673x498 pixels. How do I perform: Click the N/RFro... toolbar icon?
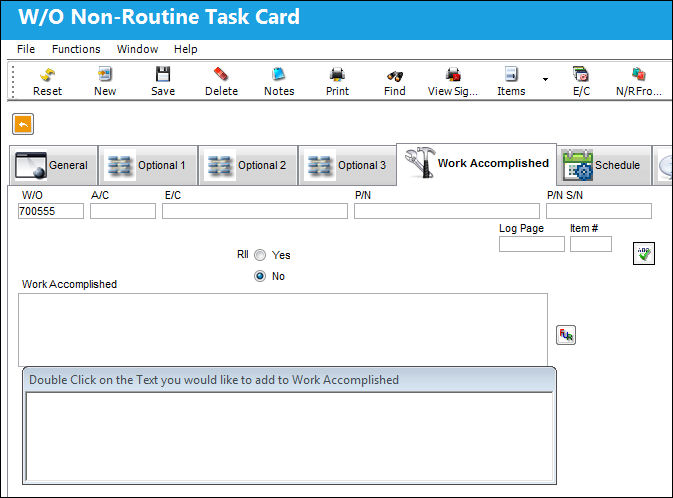[639, 82]
